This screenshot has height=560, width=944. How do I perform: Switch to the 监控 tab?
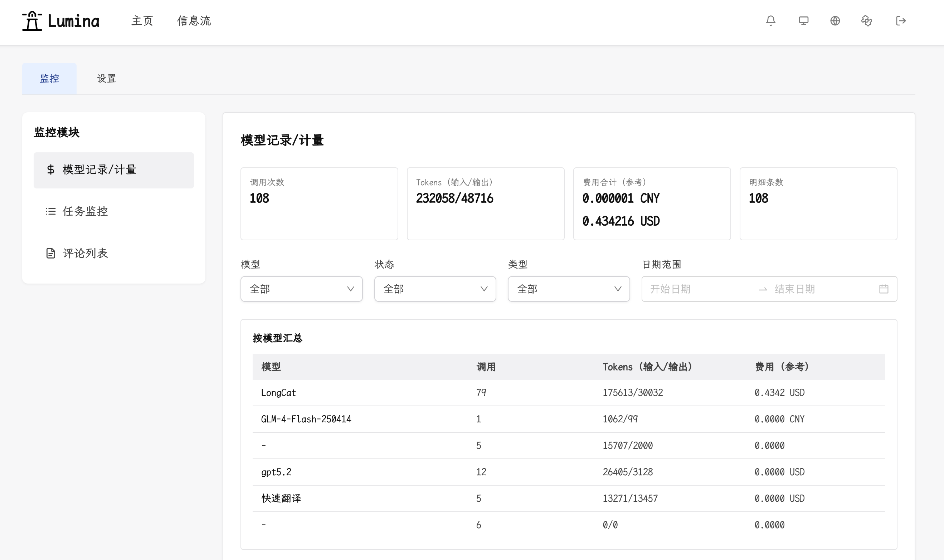tap(49, 78)
